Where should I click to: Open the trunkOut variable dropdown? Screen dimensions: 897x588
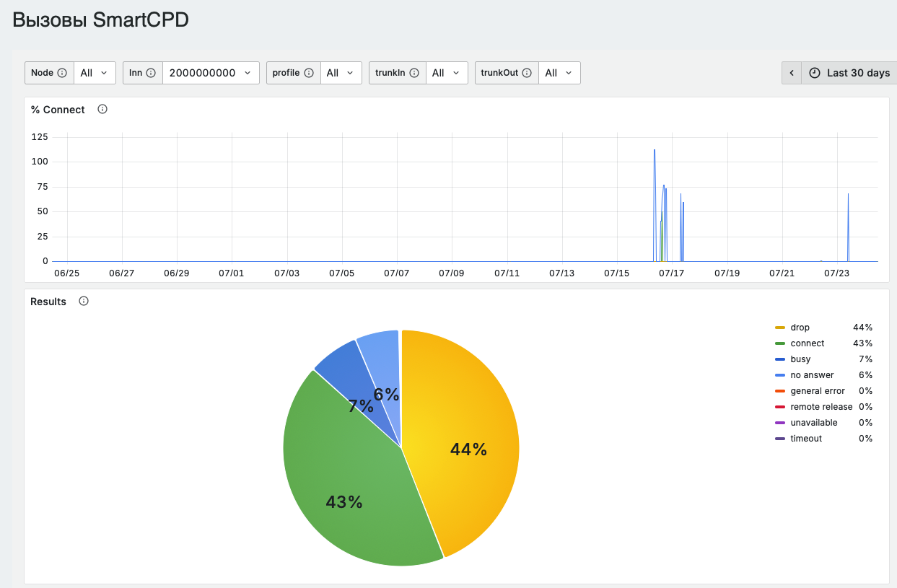click(559, 73)
